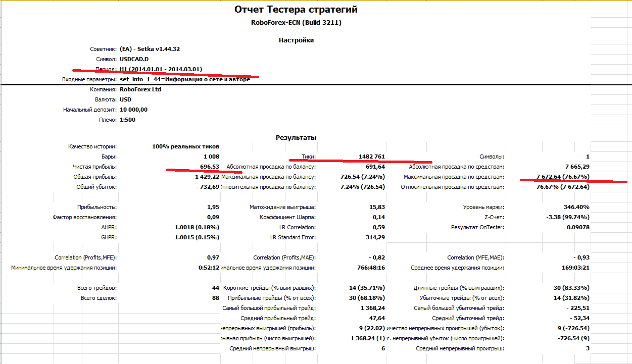Select the recovery factor value '0,09'
Viewport: 632px width, 364px height.
[213, 217]
